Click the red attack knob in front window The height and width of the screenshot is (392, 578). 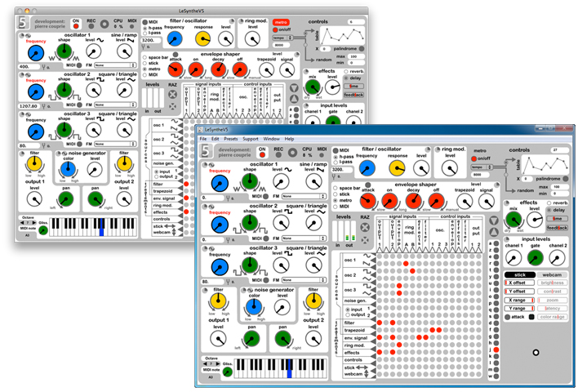(x=368, y=202)
